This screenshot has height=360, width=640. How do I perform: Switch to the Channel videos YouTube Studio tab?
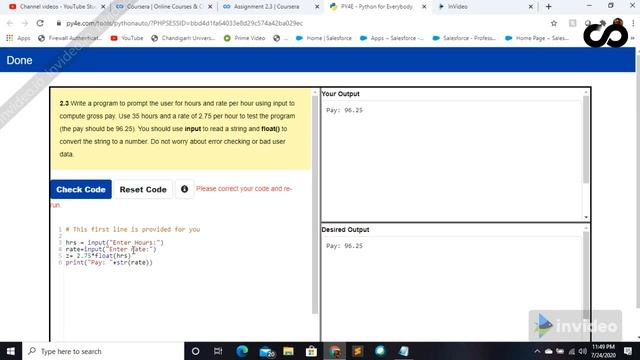click(x=57, y=7)
